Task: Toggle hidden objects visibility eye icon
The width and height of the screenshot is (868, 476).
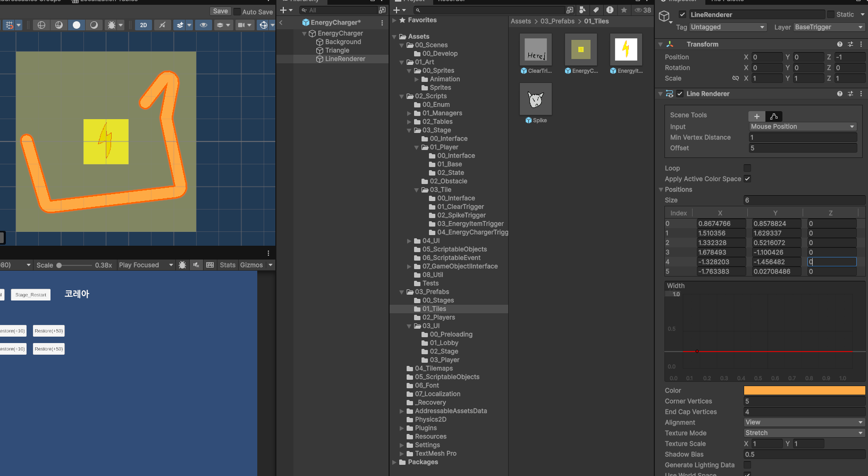Action: coord(203,25)
